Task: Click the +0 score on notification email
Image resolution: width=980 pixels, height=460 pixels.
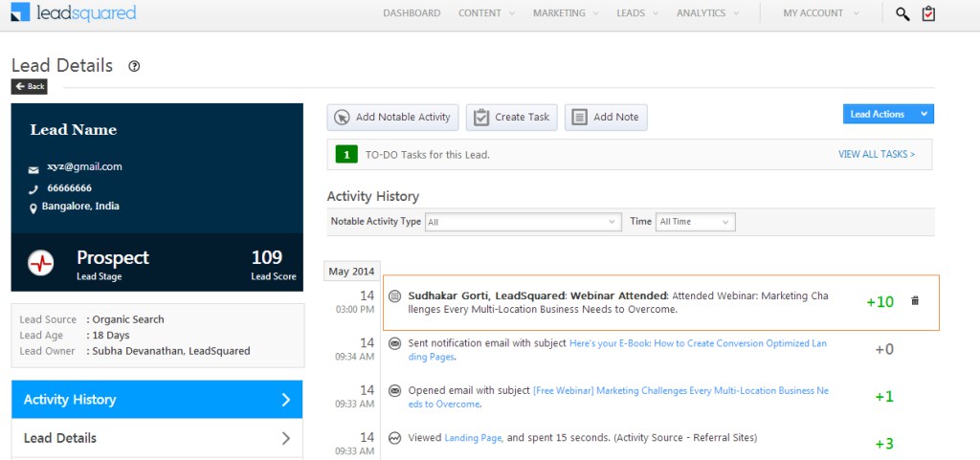Action: pos(883,349)
